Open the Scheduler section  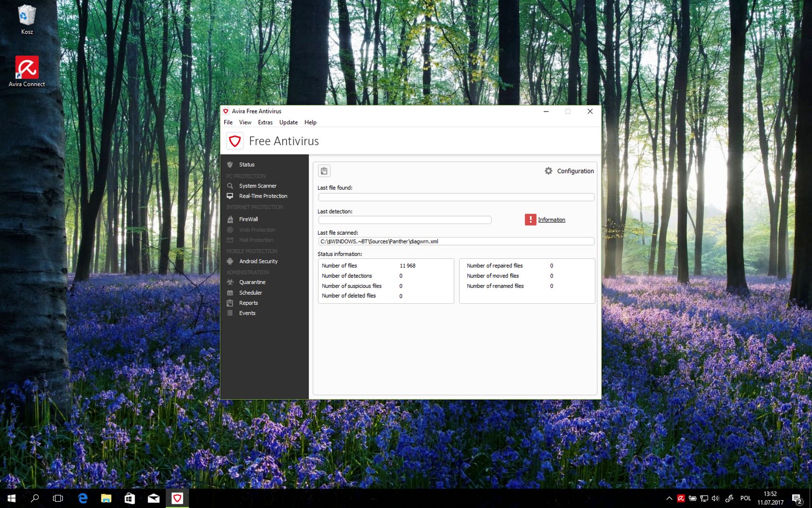[x=250, y=293]
